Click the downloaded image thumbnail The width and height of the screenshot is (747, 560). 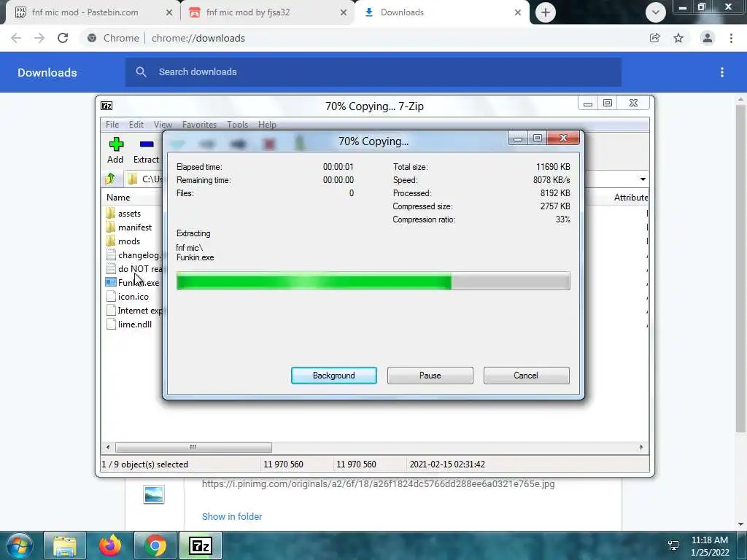[x=154, y=495]
